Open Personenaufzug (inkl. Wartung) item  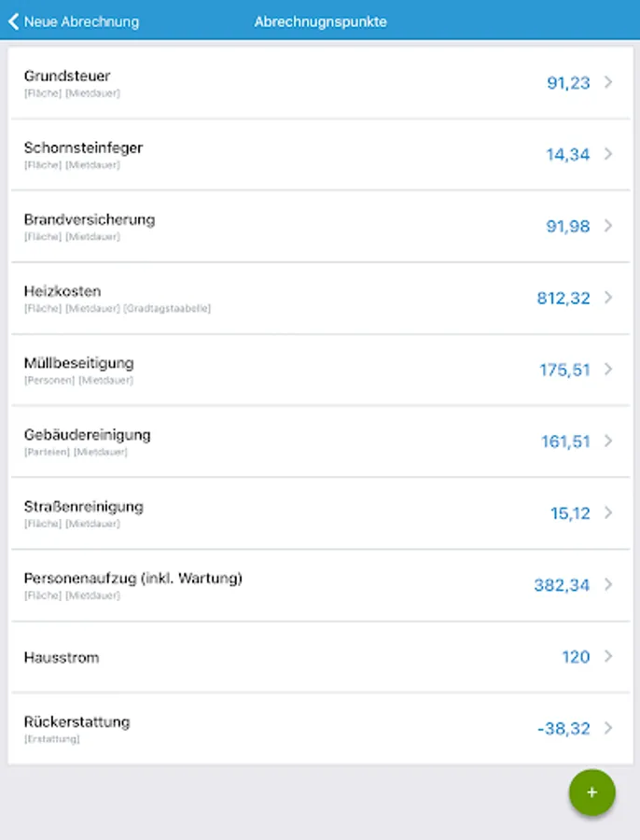[280, 584]
